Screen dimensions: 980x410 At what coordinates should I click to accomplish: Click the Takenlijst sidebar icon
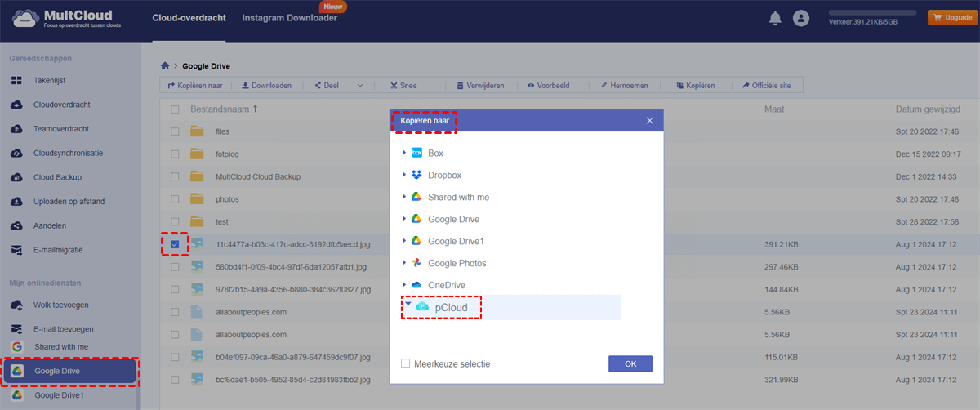coord(16,81)
